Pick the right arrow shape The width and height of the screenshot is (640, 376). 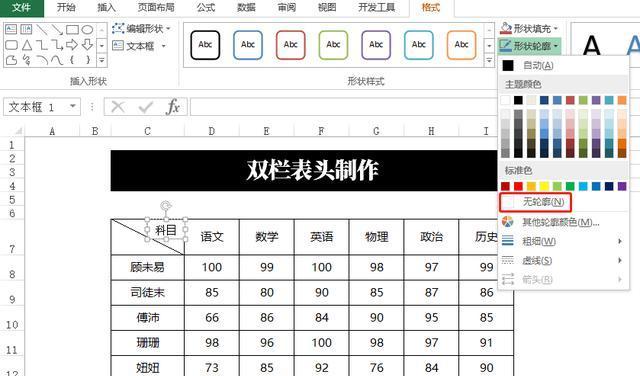click(72, 44)
